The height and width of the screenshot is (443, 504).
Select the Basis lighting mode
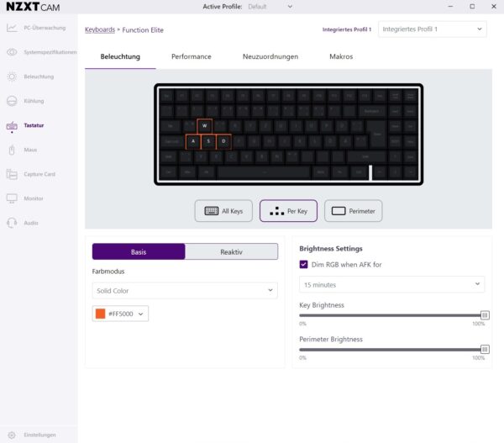[139, 252]
